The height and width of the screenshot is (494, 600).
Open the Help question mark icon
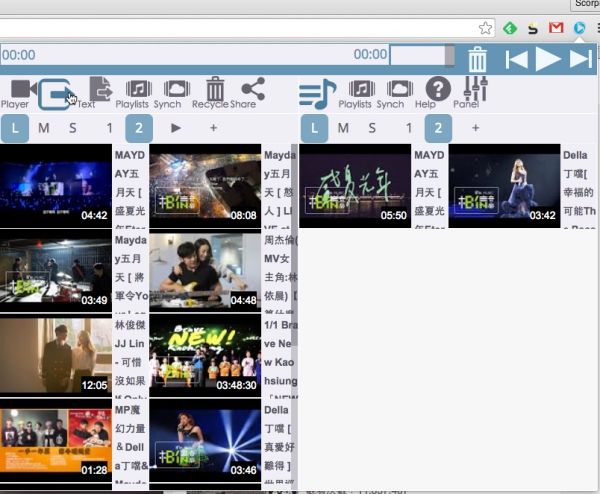coord(438,90)
